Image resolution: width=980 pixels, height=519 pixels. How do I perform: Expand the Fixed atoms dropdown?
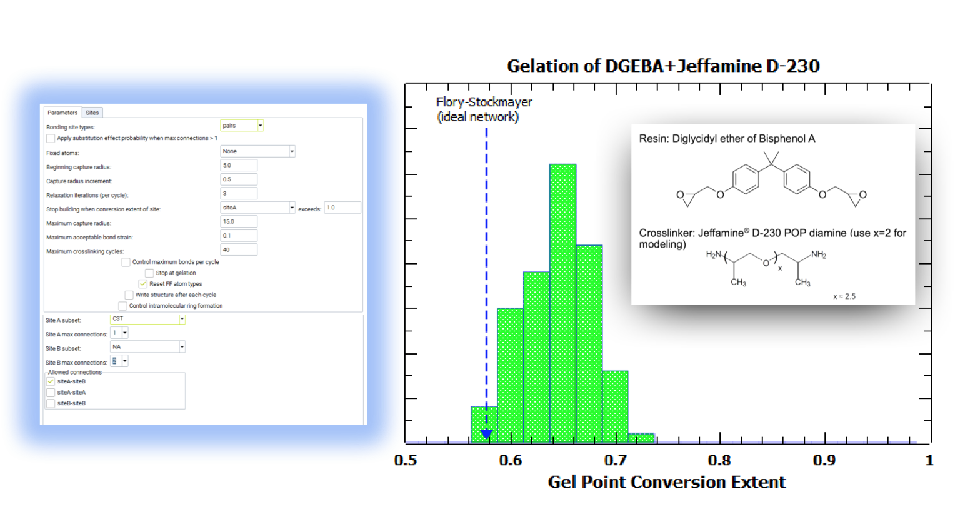(x=291, y=151)
